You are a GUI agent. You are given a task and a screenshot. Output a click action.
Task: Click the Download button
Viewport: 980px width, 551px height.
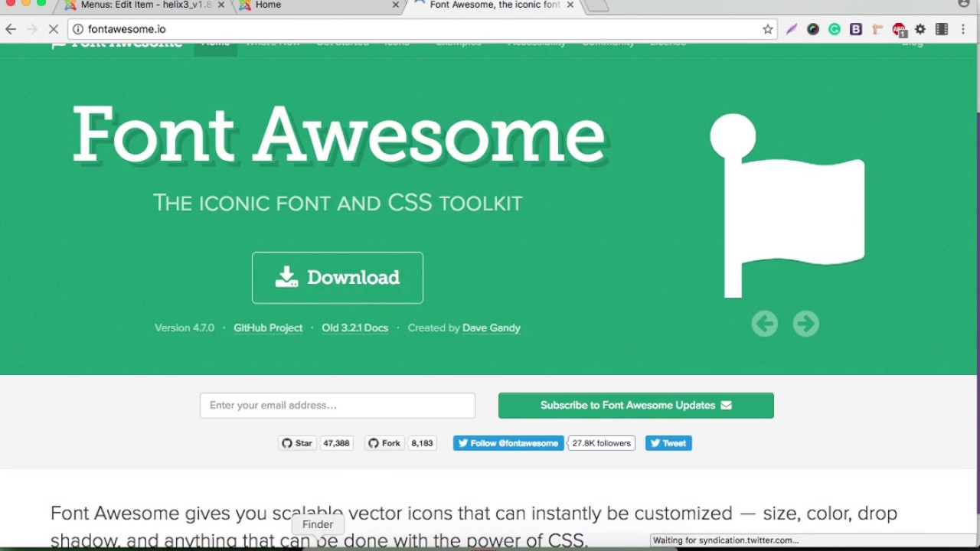tap(338, 278)
